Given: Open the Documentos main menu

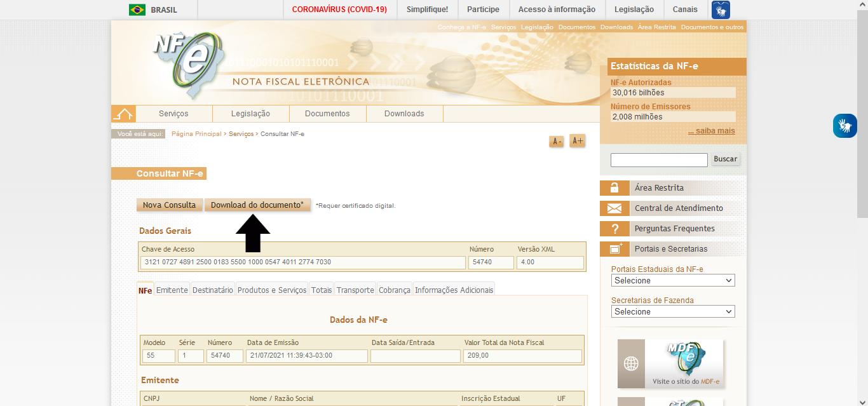Looking at the screenshot, I should (327, 114).
